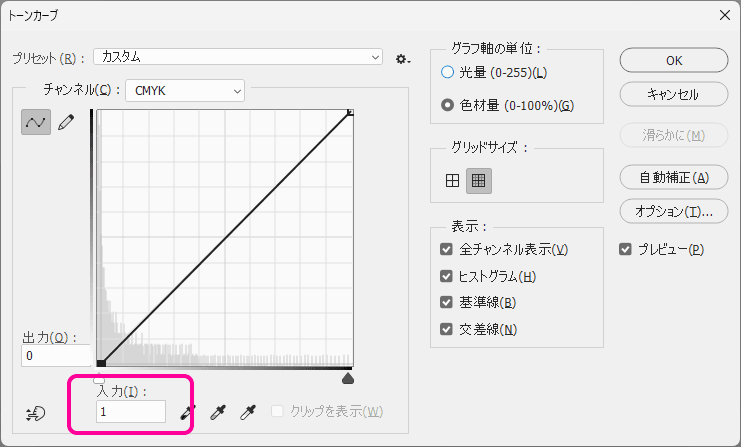This screenshot has width=741, height=447.
Task: Click the 自動補正 button
Action: [674, 177]
